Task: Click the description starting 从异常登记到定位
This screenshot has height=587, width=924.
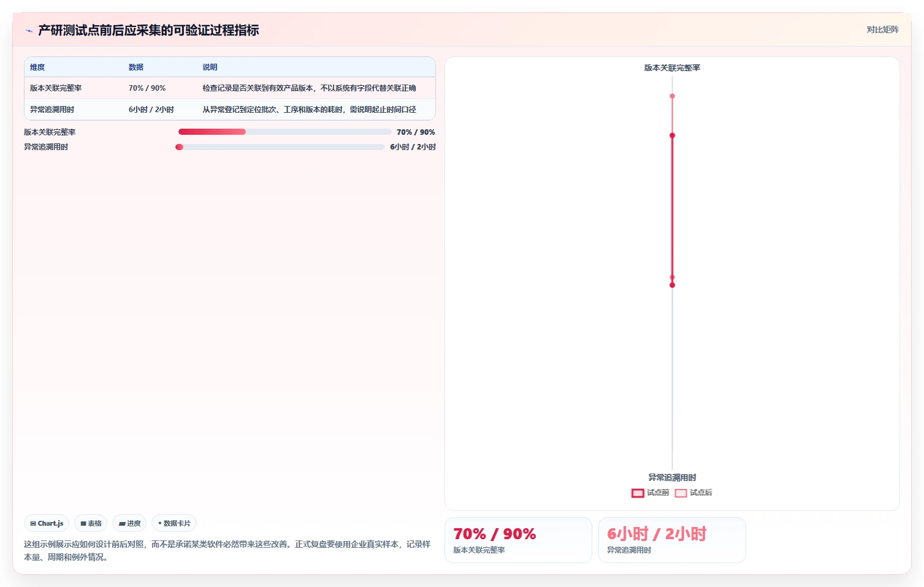Action: [x=309, y=110]
